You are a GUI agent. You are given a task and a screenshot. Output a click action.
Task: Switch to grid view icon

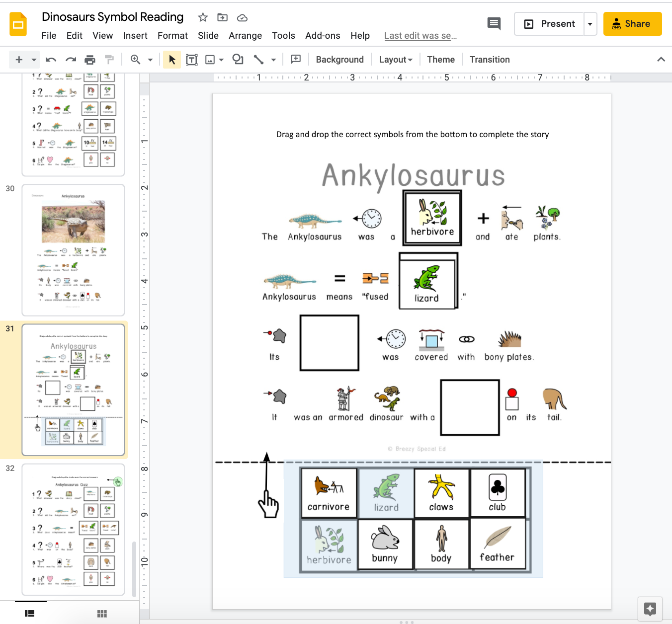pyautogui.click(x=102, y=614)
